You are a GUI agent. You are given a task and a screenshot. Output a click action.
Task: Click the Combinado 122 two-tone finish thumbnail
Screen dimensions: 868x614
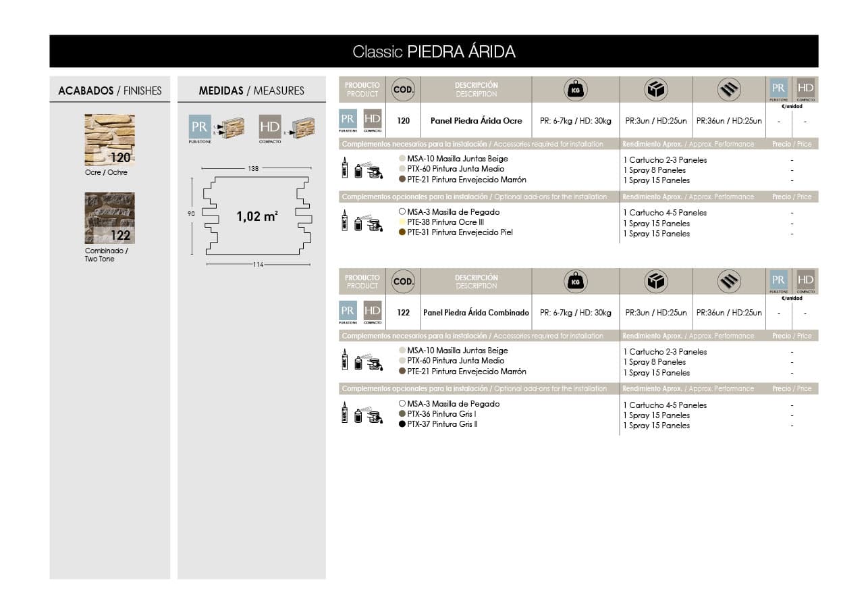coord(109,218)
